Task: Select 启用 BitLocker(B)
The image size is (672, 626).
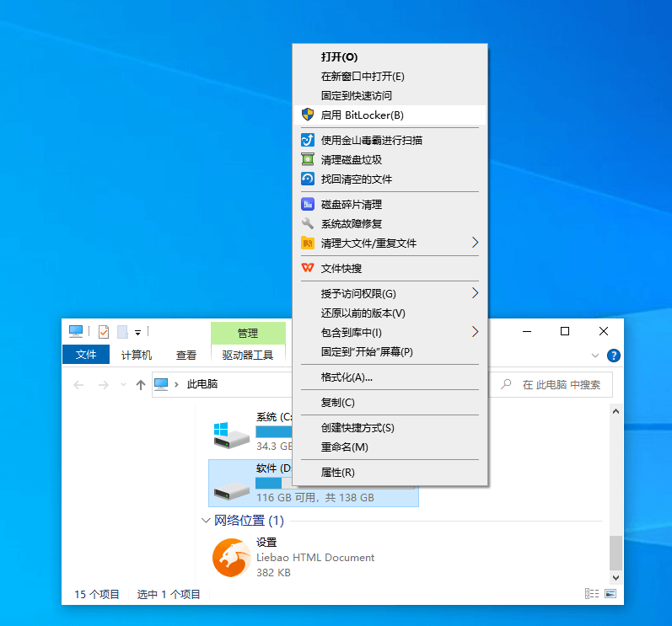Action: (390, 115)
